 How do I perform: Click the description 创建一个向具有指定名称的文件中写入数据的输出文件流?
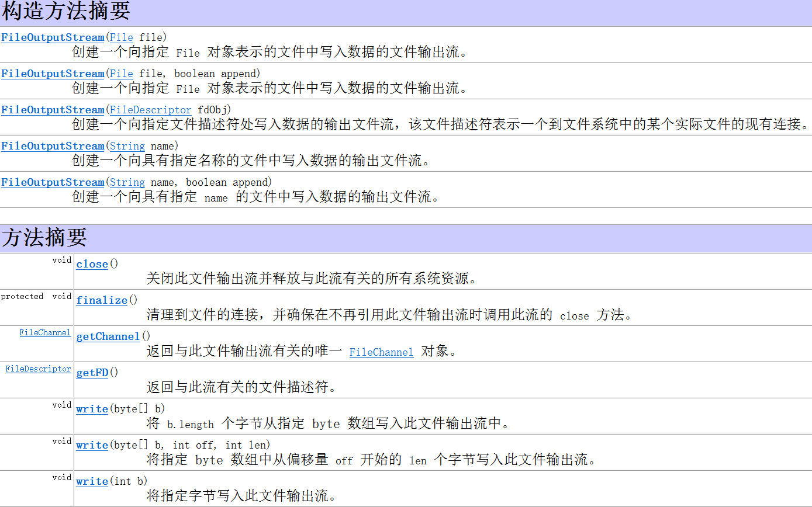(x=251, y=161)
